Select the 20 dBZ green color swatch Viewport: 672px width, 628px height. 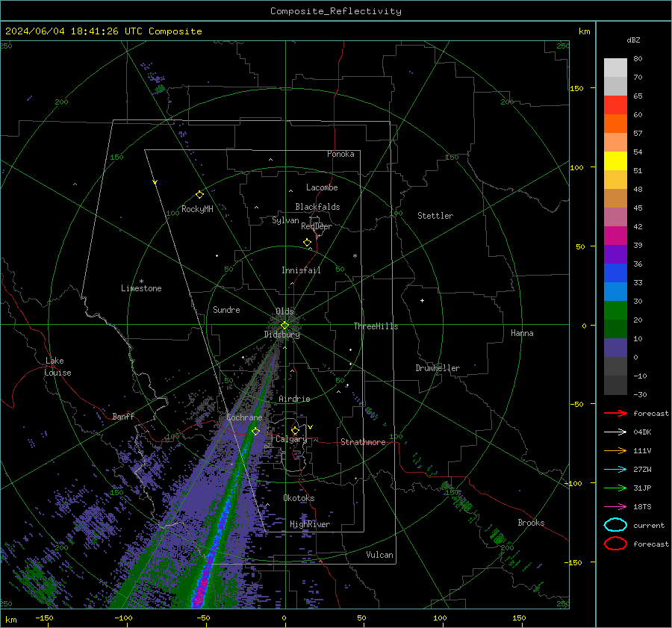pos(615,311)
